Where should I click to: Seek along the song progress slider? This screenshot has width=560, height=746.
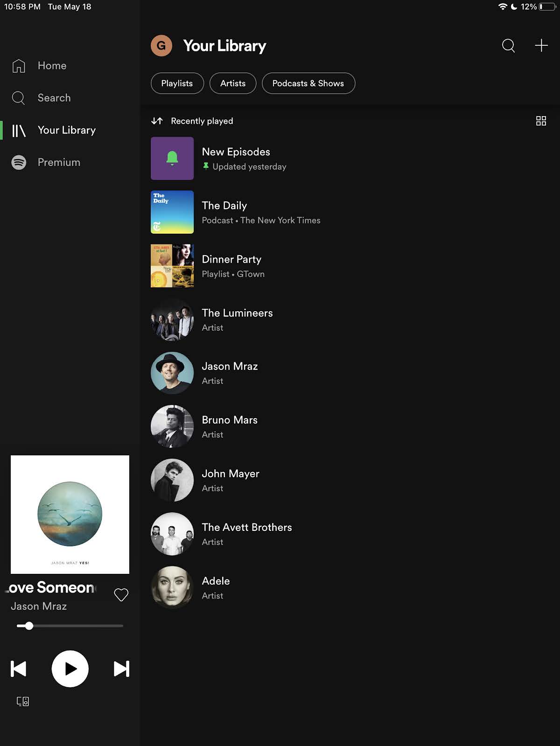click(x=70, y=626)
